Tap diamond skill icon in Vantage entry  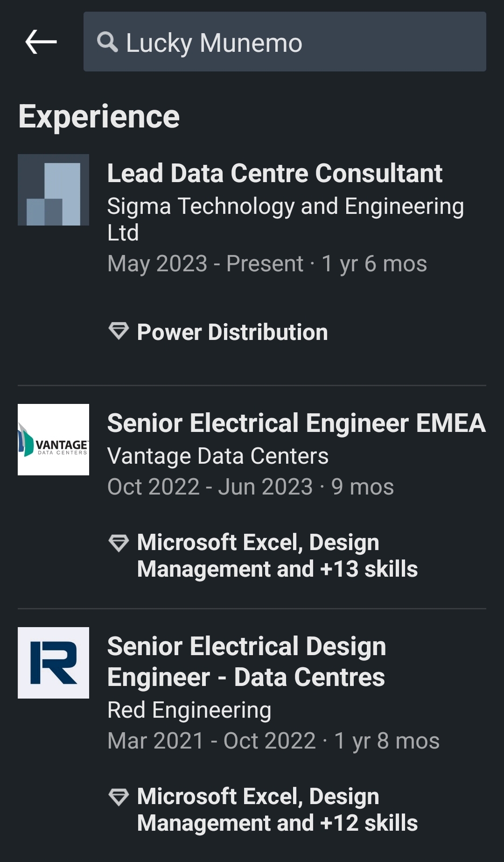tap(119, 543)
